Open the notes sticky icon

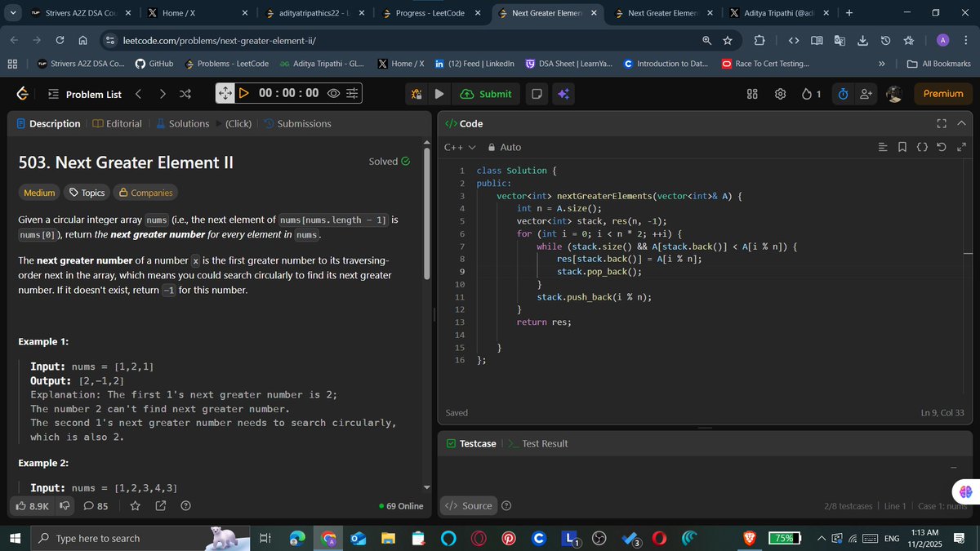point(537,94)
